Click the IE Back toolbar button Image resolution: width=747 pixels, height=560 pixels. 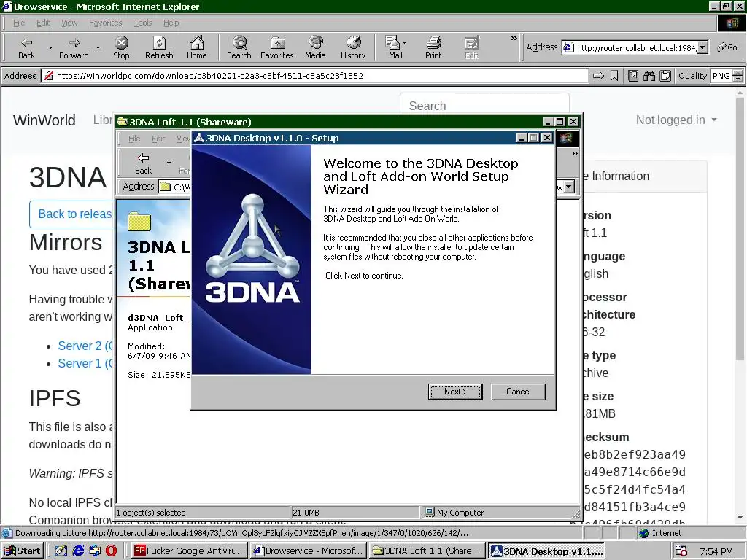(27, 47)
